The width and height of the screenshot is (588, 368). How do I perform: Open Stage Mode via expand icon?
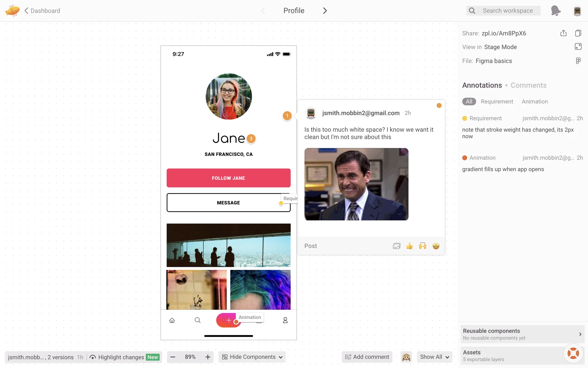[x=578, y=47]
